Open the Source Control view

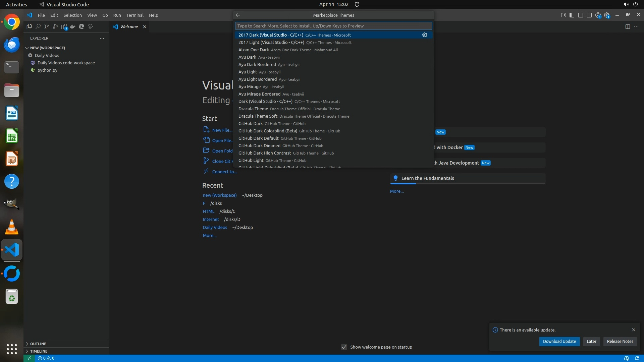click(x=47, y=26)
